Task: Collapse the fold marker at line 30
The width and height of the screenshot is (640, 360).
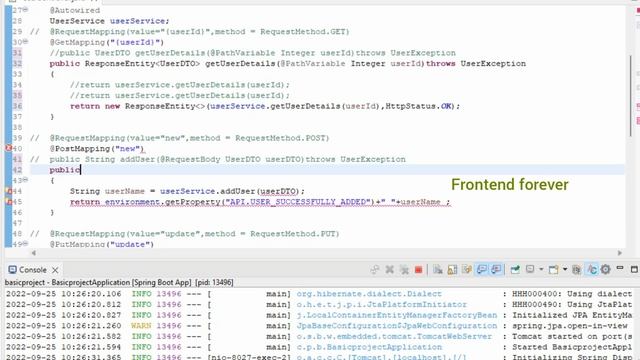Action: [x=25, y=41]
